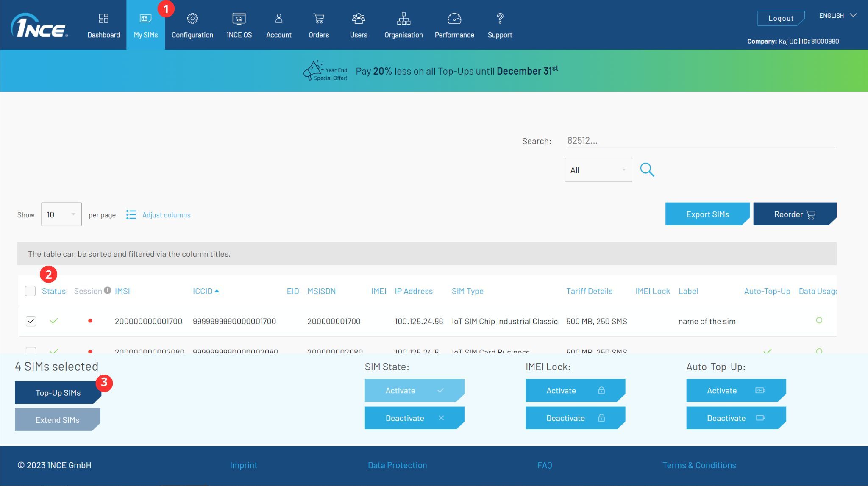
Task: Open the Dashboard icon in navigation
Action: (x=103, y=19)
